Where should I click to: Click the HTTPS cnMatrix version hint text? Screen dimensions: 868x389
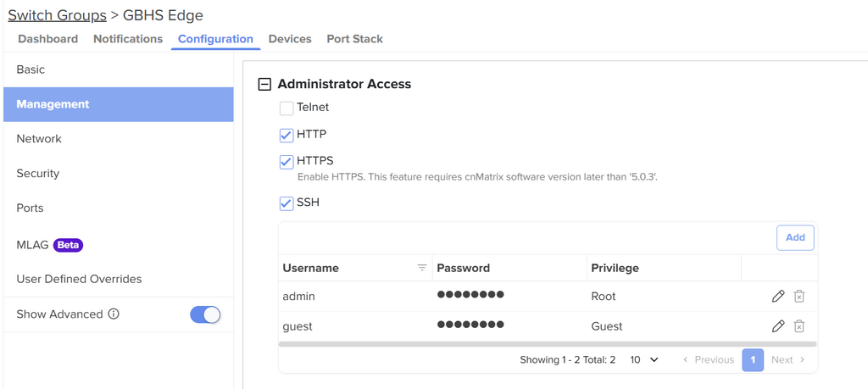tap(477, 177)
